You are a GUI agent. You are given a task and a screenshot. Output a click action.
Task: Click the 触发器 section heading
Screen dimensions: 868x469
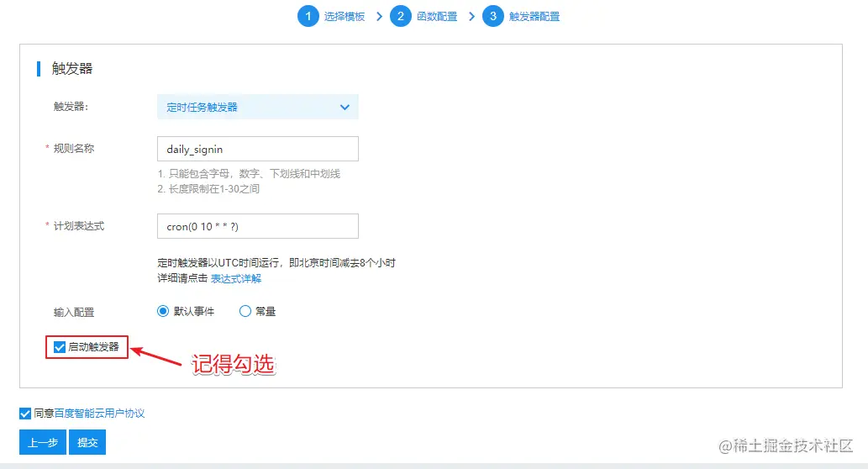(72, 69)
